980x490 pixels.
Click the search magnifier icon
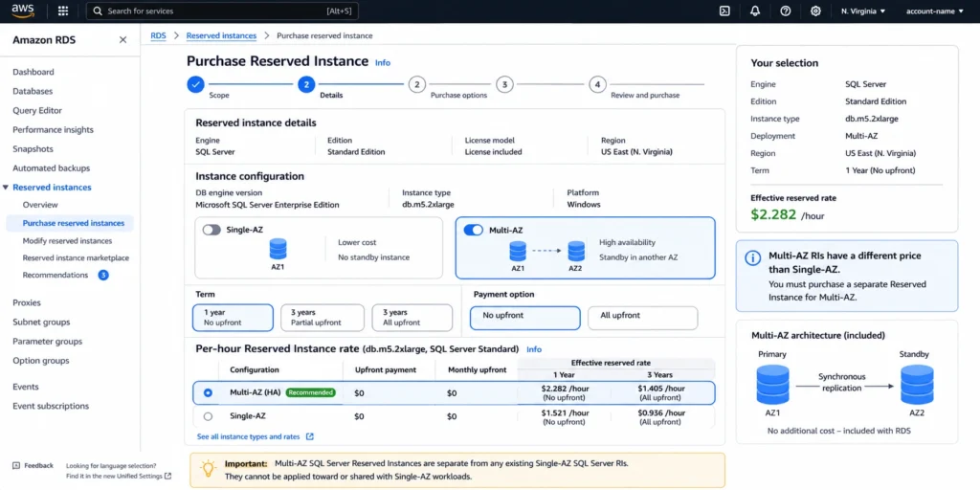coord(97,11)
